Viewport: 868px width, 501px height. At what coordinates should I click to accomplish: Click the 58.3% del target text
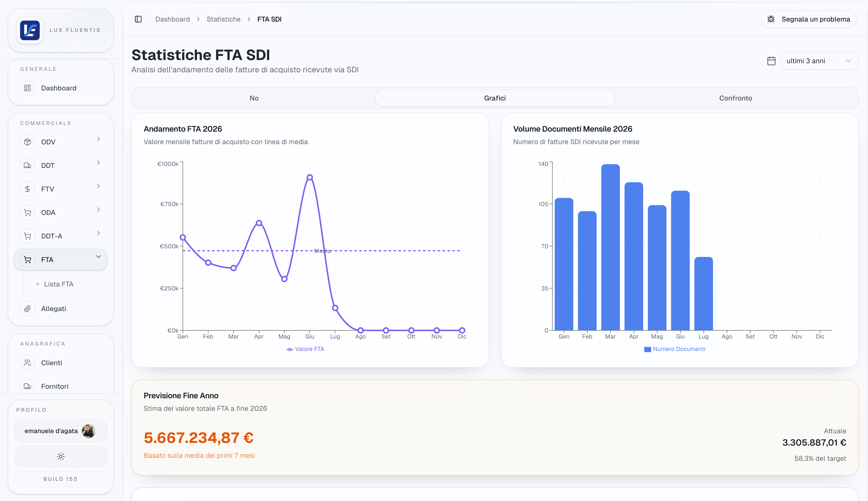pos(820,458)
